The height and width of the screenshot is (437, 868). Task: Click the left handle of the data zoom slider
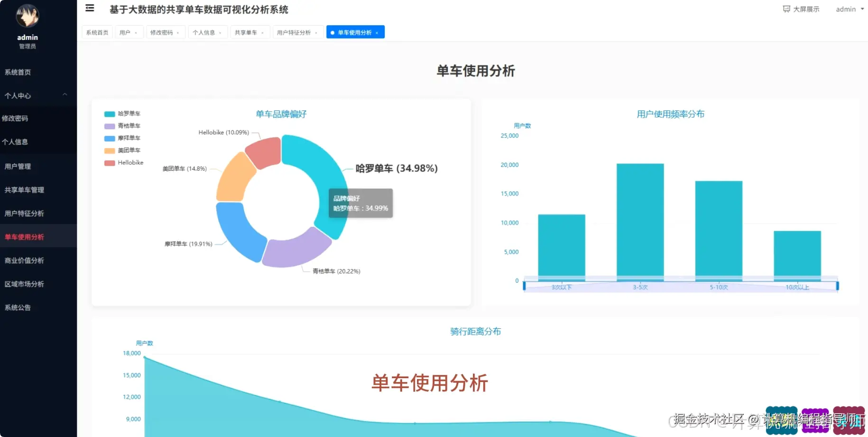pos(524,286)
